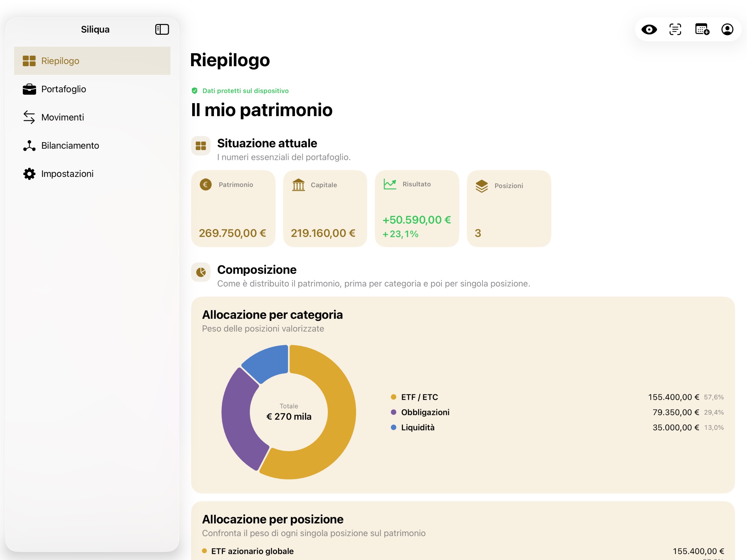747x560 pixels.
Task: Open the Risultato +50.590,00 € card
Action: pyautogui.click(x=417, y=209)
